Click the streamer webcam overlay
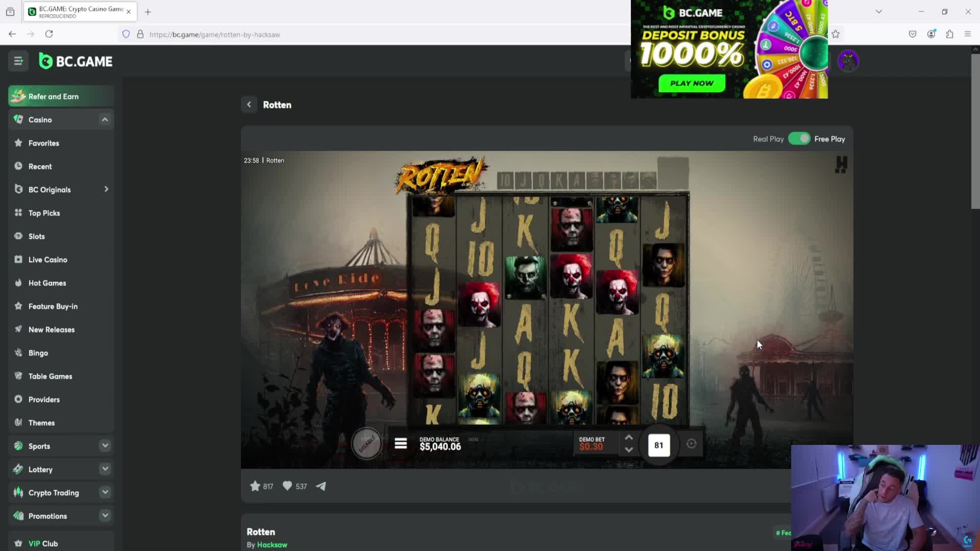Screen dimensions: 980x551 tap(885, 498)
